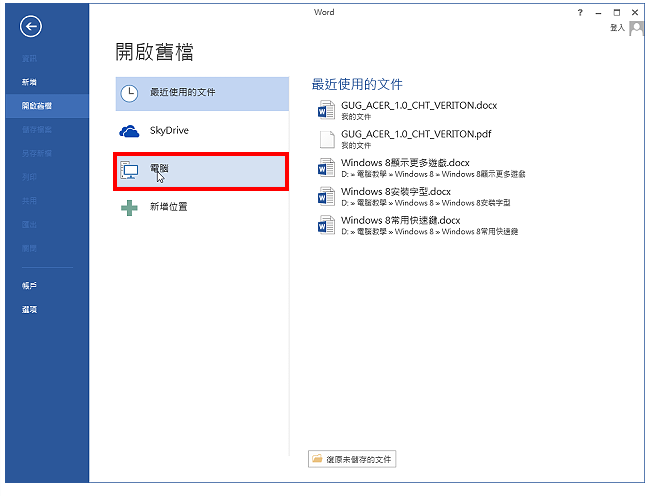The image size is (656, 496).
Task: Select 關閉 in the sidebar
Action: pos(29,249)
